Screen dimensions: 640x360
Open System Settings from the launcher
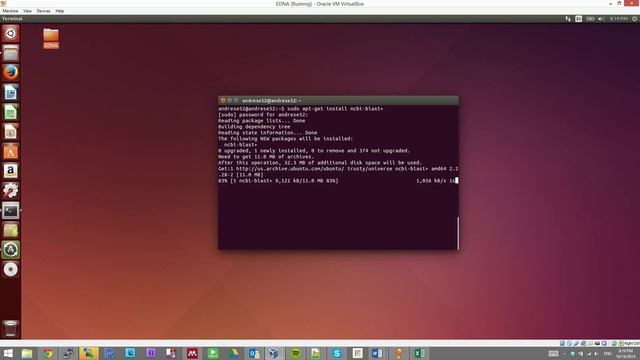click(x=11, y=191)
